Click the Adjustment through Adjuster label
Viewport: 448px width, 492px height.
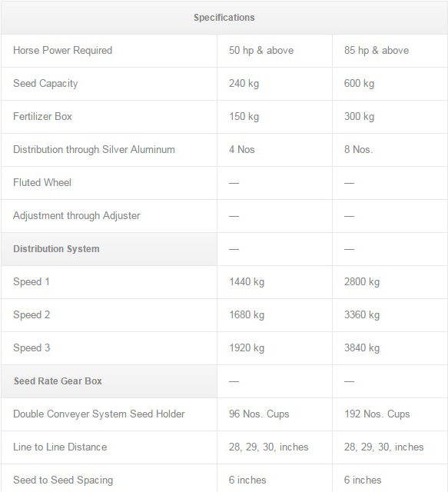click(x=77, y=215)
